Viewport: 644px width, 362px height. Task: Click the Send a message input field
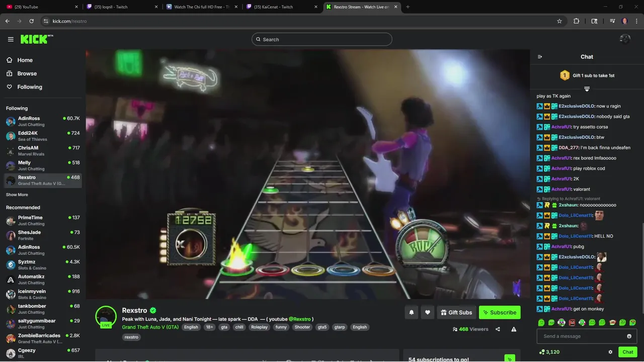(581, 336)
